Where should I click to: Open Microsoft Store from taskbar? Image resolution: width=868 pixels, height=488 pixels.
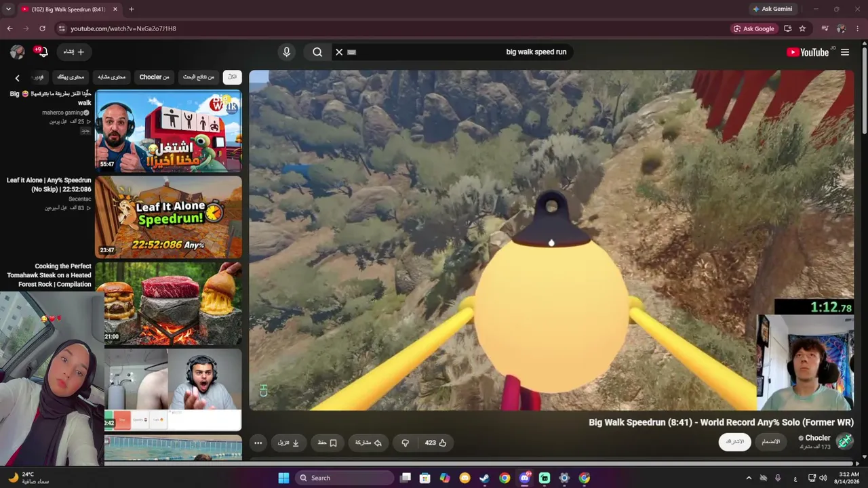(x=425, y=478)
